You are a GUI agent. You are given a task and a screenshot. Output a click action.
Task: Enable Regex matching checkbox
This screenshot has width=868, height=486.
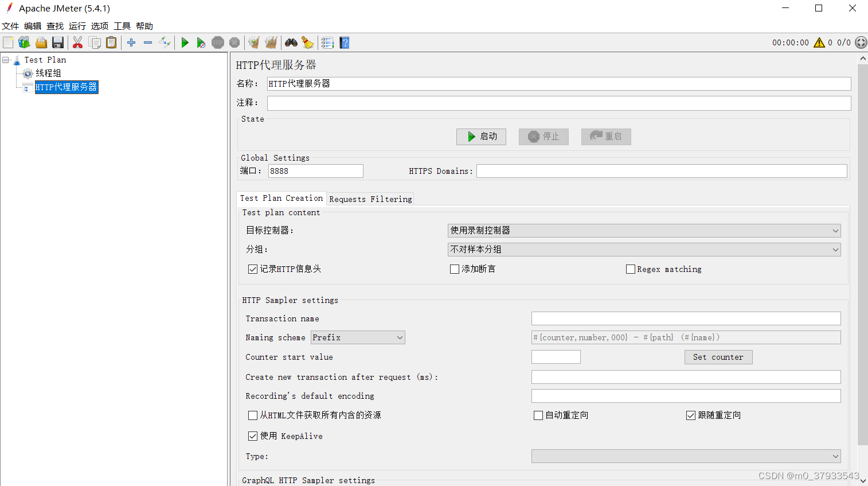[631, 269]
